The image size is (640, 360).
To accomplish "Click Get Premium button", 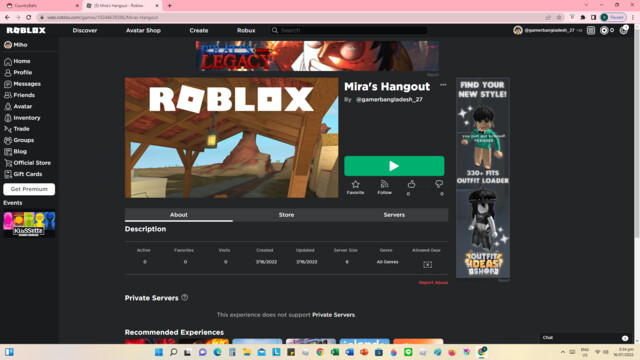I will [29, 189].
